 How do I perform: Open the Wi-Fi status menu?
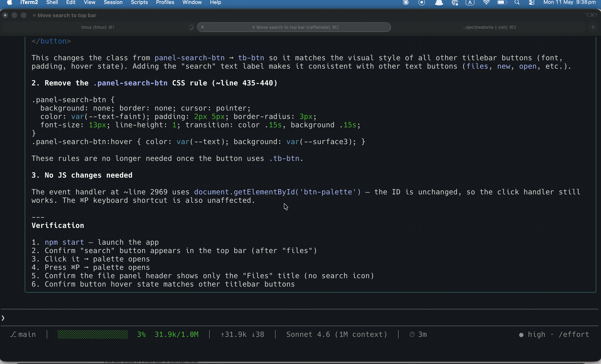coord(486,2)
